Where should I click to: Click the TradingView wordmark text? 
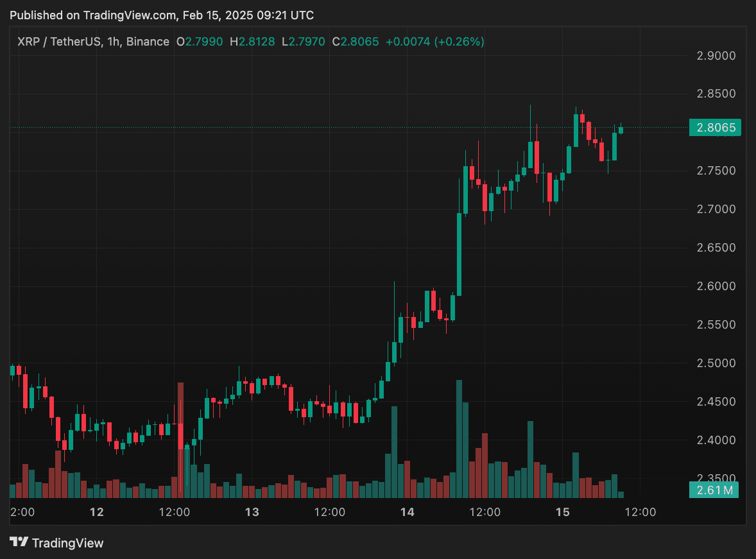[68, 543]
